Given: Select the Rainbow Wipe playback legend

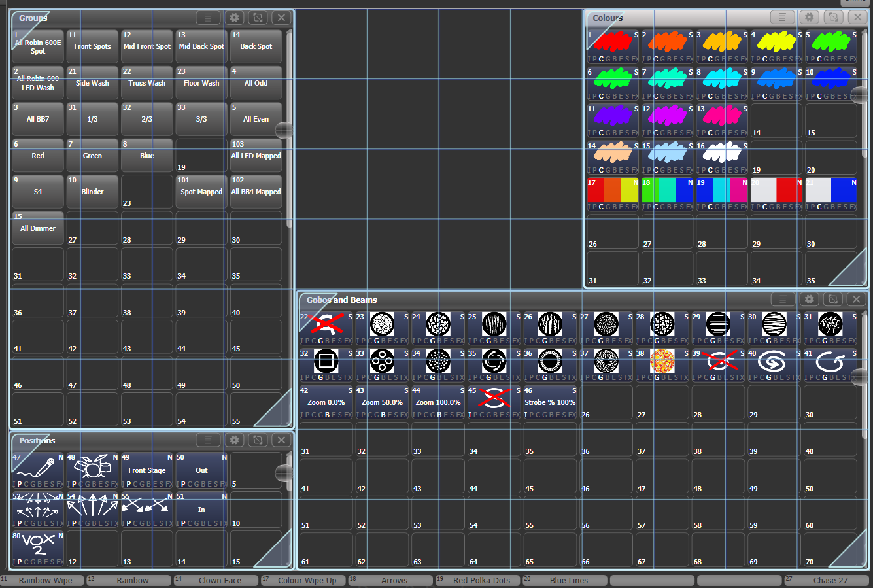Looking at the screenshot, I should tap(46, 580).
